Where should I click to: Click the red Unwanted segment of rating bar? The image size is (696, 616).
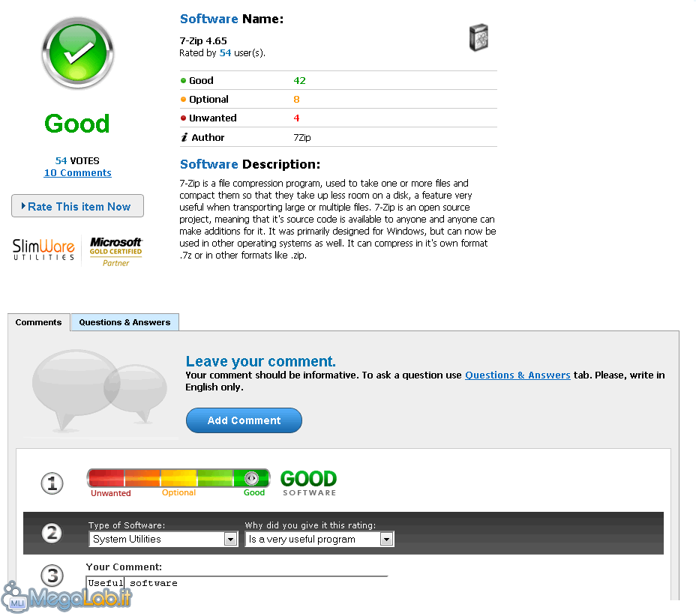click(106, 479)
